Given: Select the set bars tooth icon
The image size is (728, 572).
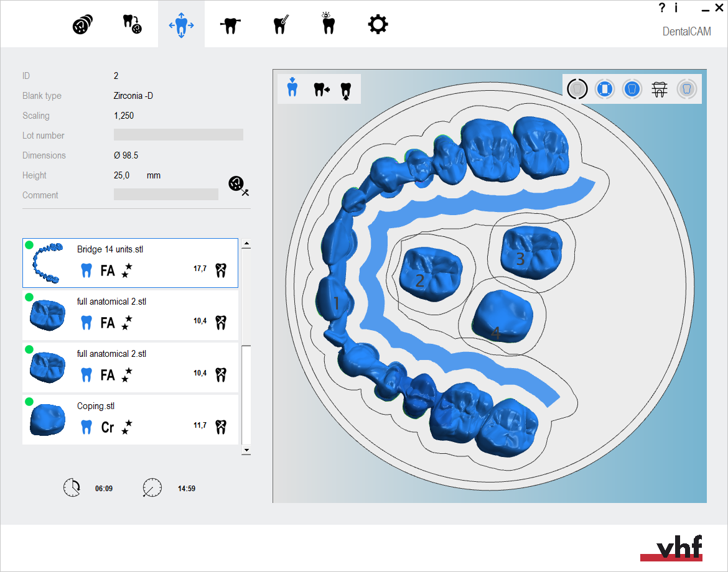Looking at the screenshot, I should pos(230,25).
